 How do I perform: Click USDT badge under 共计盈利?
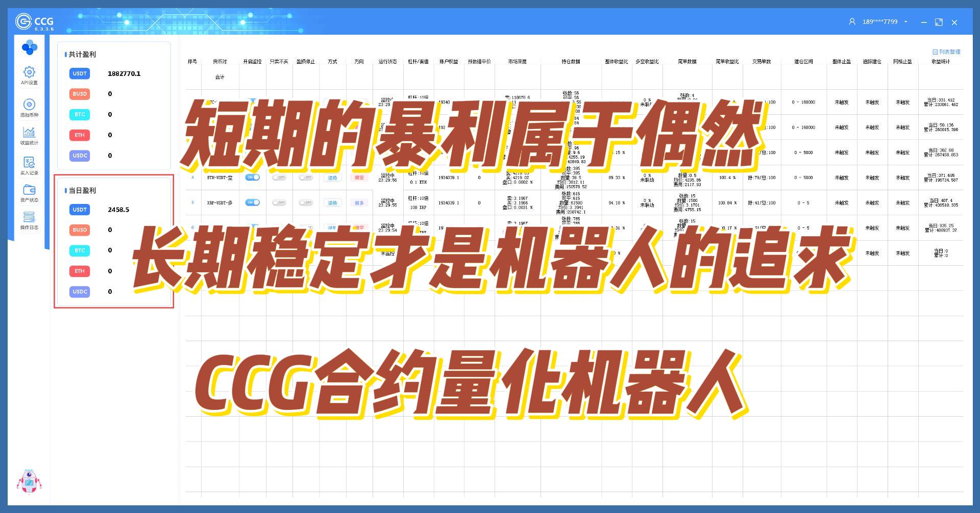(x=80, y=73)
